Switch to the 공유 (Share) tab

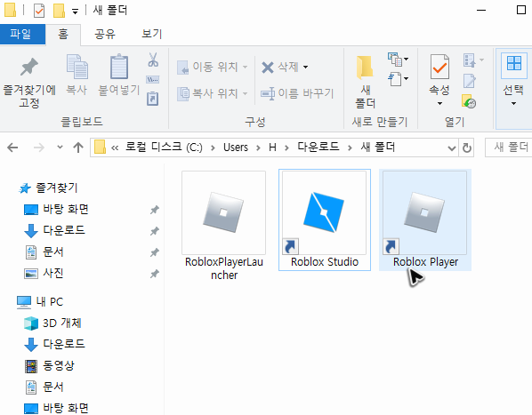pyautogui.click(x=105, y=34)
